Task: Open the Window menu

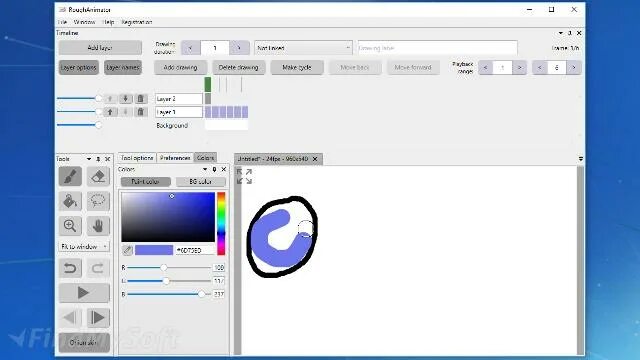Action: (84, 22)
